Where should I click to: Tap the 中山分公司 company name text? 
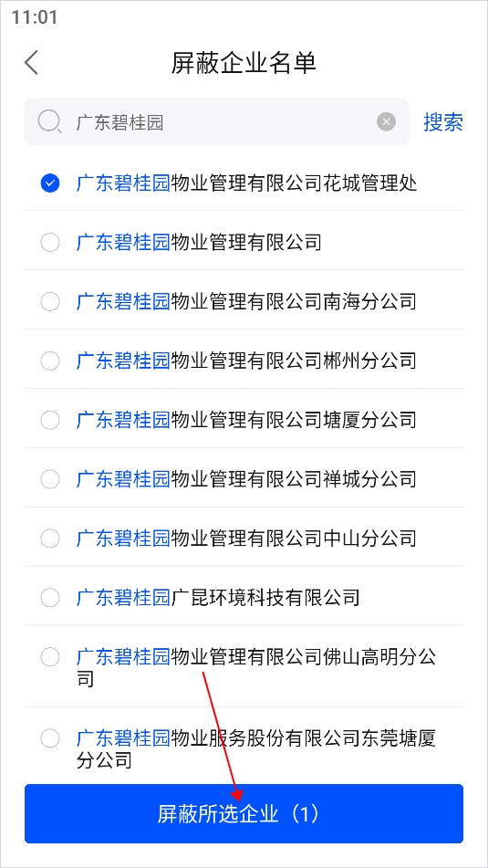point(246,539)
